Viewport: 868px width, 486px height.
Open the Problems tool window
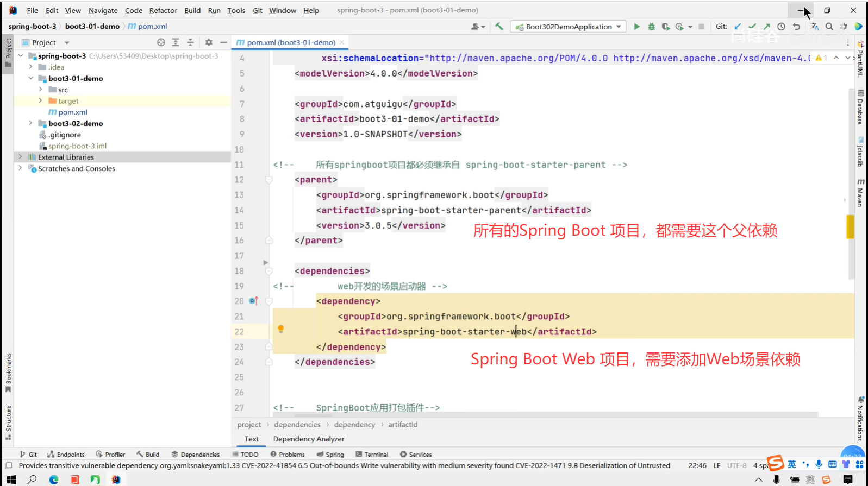pyautogui.click(x=288, y=455)
